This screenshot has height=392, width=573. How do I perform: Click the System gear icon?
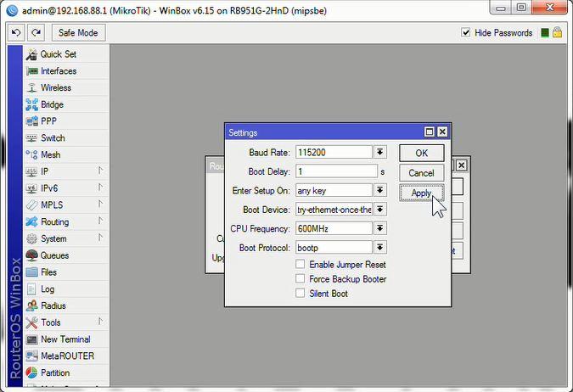(x=31, y=238)
